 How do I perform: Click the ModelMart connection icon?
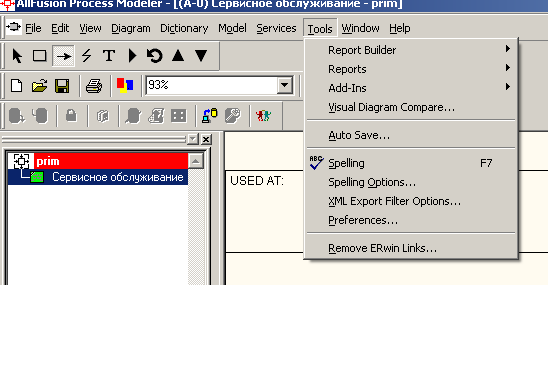click(210, 116)
